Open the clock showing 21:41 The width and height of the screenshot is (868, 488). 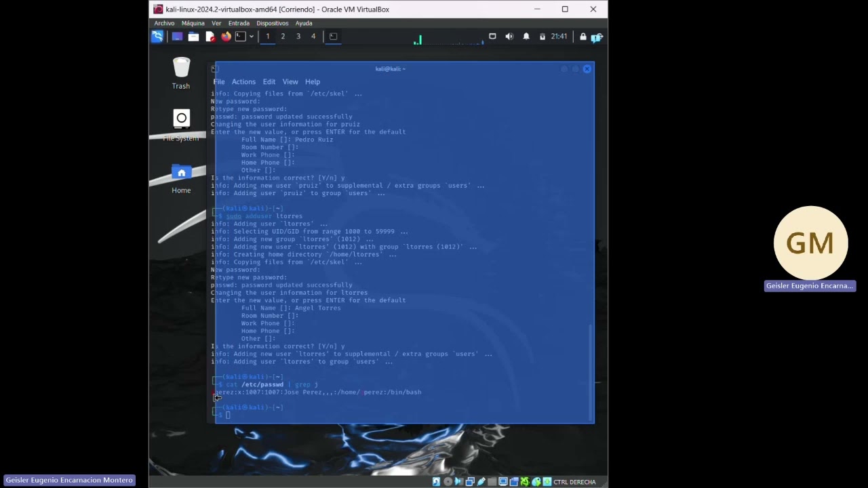click(x=559, y=37)
